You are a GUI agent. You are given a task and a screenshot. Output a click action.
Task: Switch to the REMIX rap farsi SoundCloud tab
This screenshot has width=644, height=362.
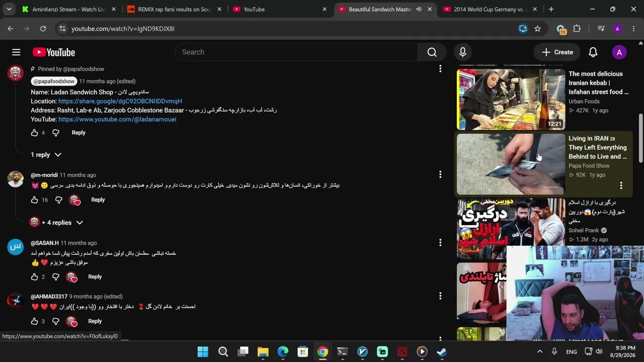(174, 9)
